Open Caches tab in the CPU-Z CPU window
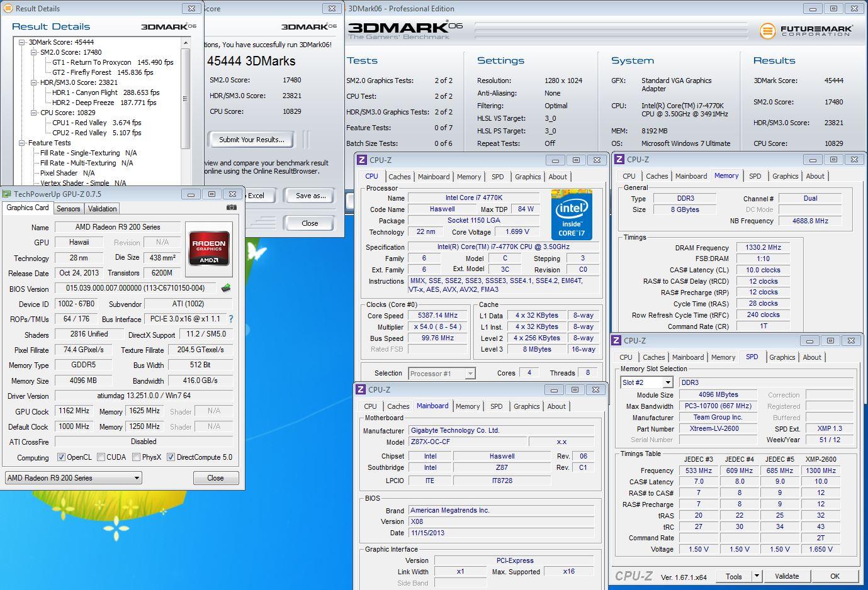868x590 pixels. 399,177
